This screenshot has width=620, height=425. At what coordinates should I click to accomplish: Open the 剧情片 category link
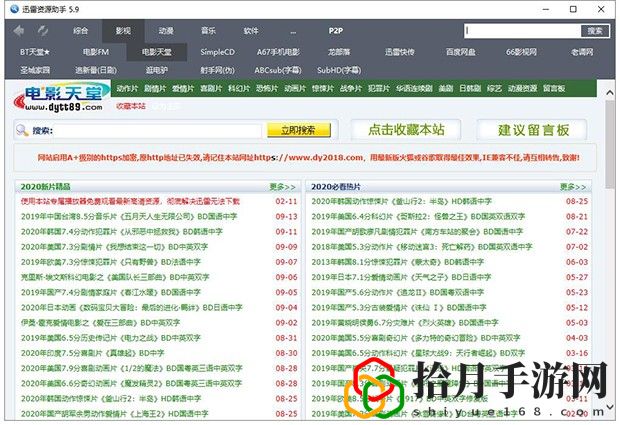pyautogui.click(x=155, y=89)
